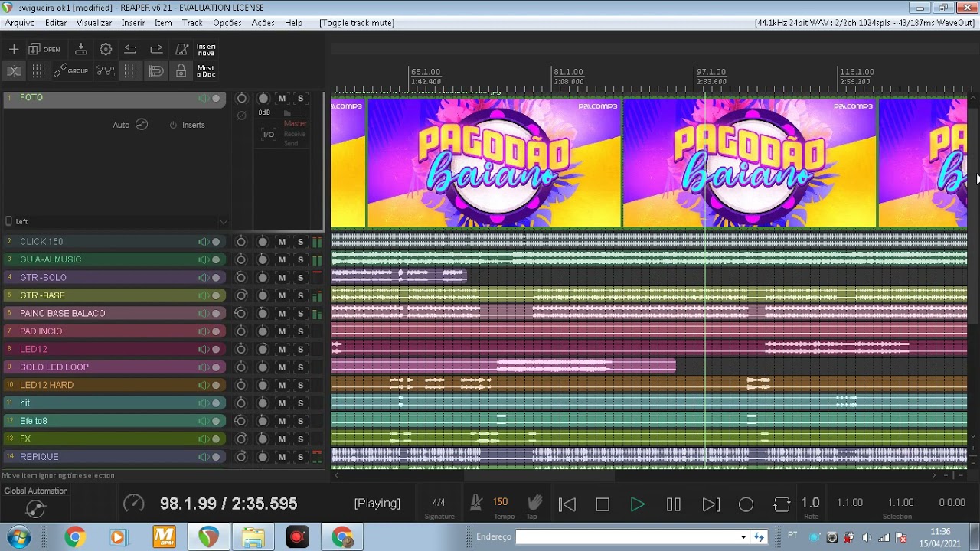Edit the 150 tempo value

coord(500,502)
